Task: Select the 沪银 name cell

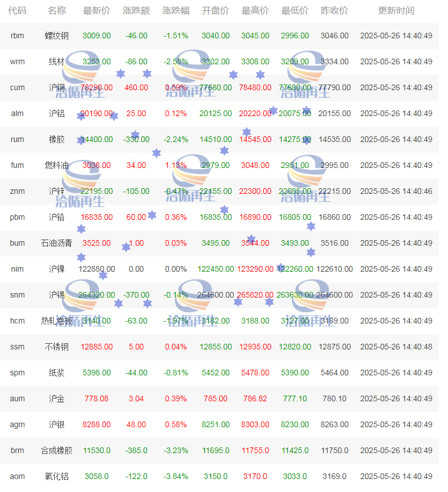Action: pos(57,425)
